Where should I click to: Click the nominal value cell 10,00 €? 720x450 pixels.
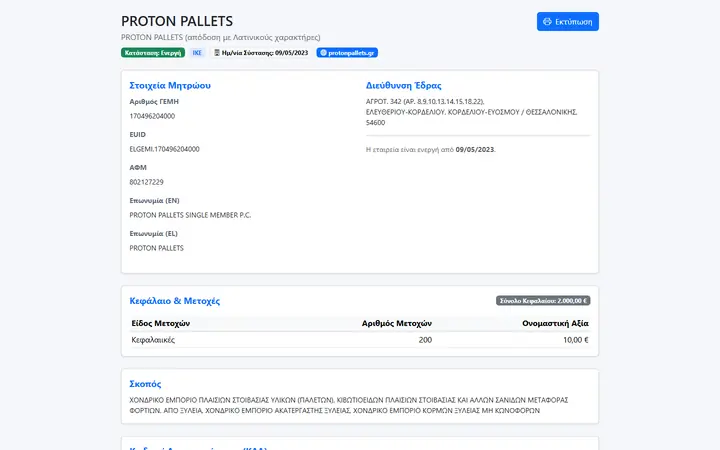pos(576,340)
